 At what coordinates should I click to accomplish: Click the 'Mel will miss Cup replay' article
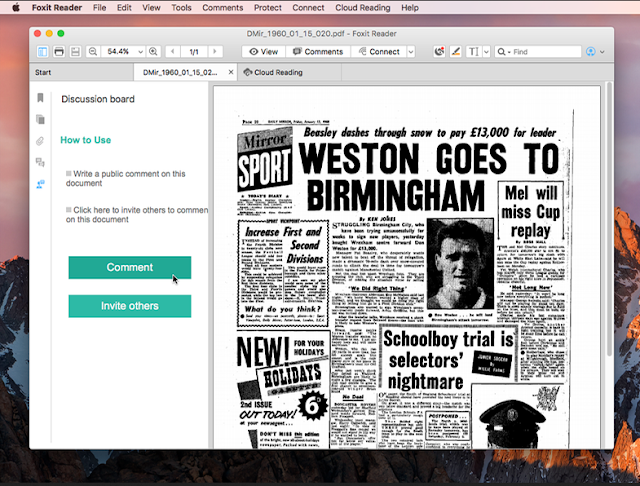531,211
